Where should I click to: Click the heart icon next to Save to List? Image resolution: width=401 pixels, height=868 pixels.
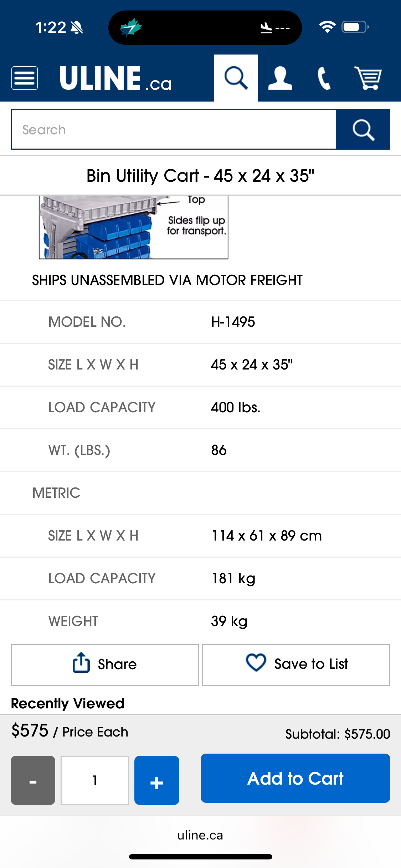pos(256,664)
